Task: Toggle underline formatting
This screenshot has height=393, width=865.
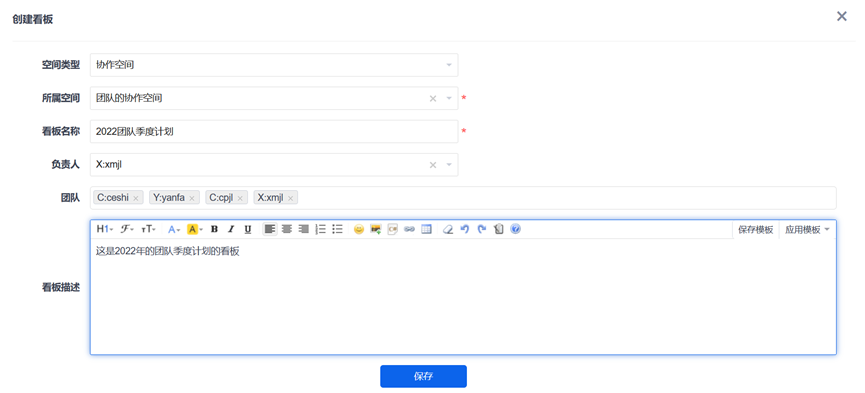Action: 248,229
